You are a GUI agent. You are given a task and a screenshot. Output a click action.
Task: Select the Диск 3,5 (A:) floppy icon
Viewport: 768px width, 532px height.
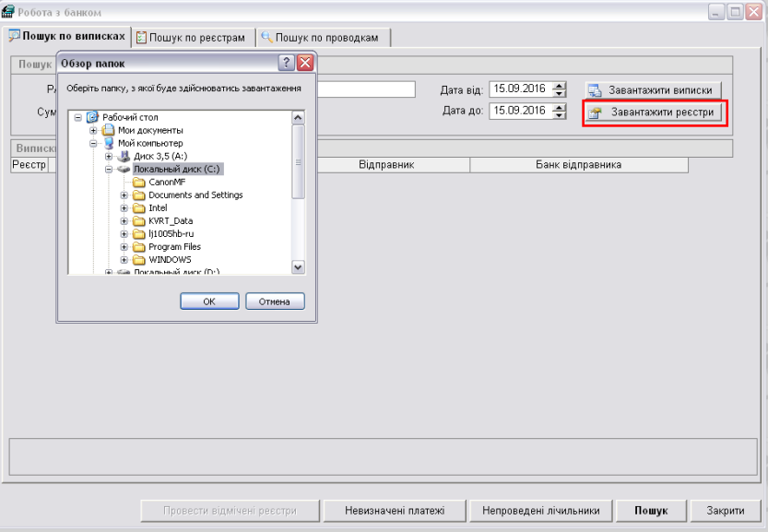(124, 157)
